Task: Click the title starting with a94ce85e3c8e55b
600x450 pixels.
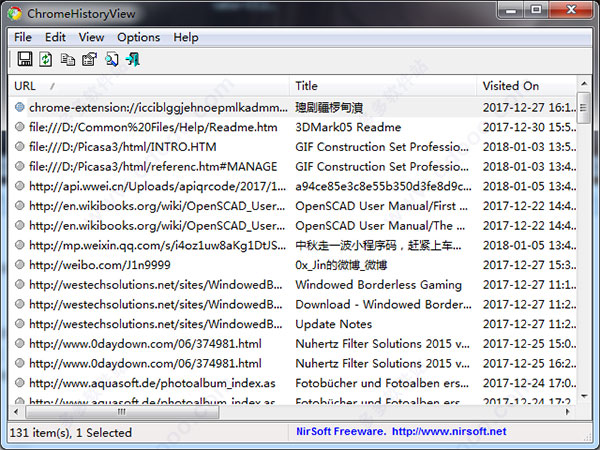Action: click(383, 186)
